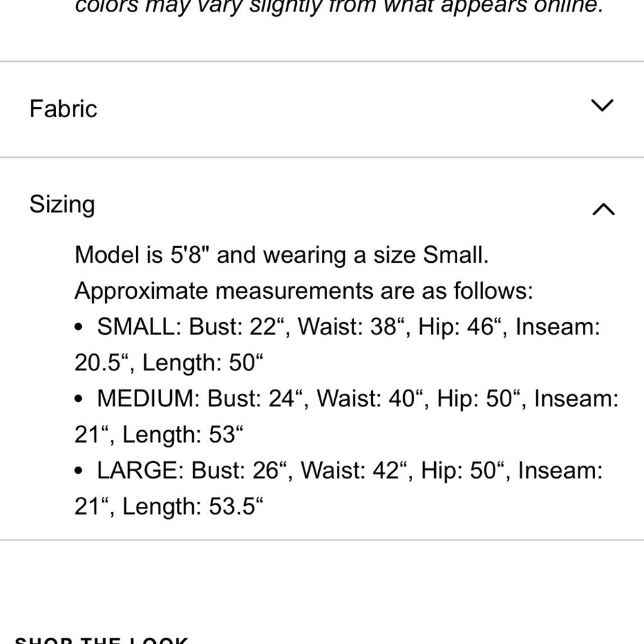Click the Length: 50 measurement
Image resolution: width=644 pixels, height=644 pixels.
[x=202, y=363]
